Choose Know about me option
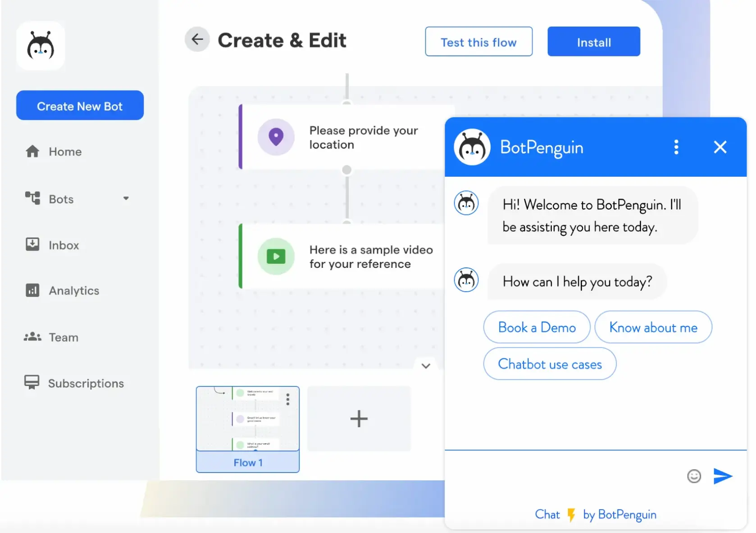Screen dimensions: 756x533 tap(653, 327)
